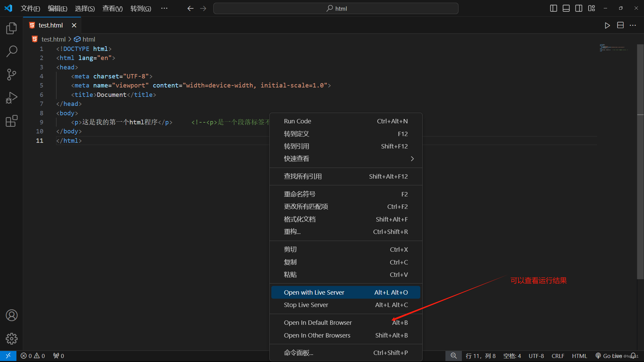Open the Manage gear icon
Viewport: 644px width, 362px height.
coord(11,339)
